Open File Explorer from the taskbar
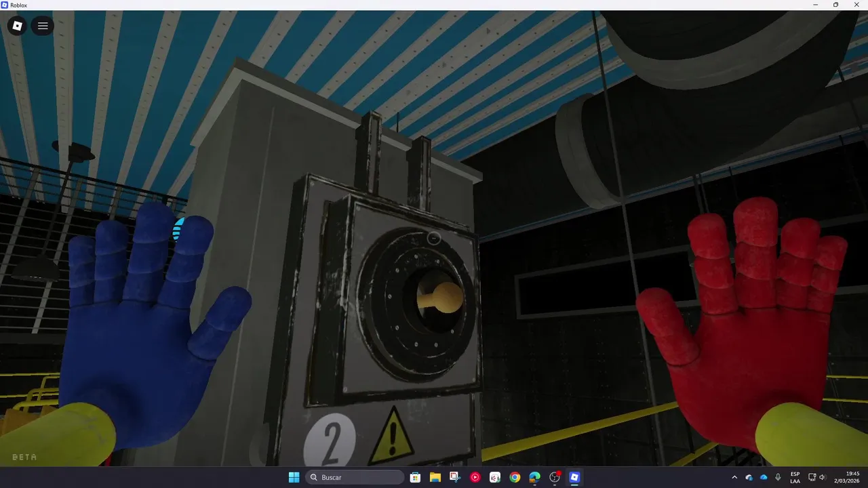 point(435,477)
